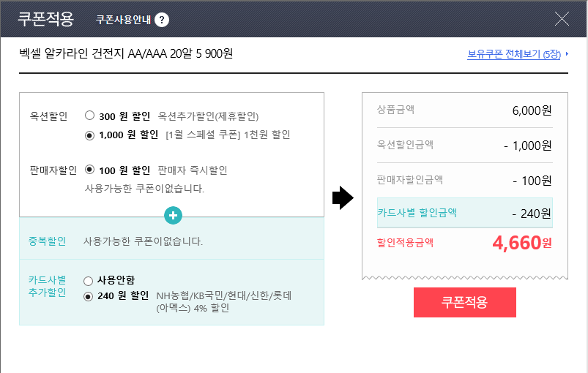Click the 쿠폰적용 title in the header
The height and width of the screenshot is (373, 588).
coord(45,19)
